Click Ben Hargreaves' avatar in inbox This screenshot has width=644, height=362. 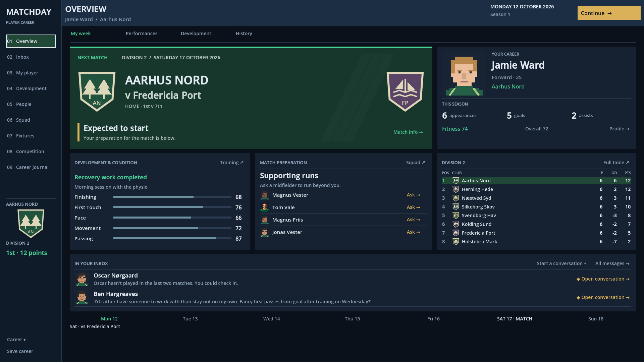pos(82,298)
